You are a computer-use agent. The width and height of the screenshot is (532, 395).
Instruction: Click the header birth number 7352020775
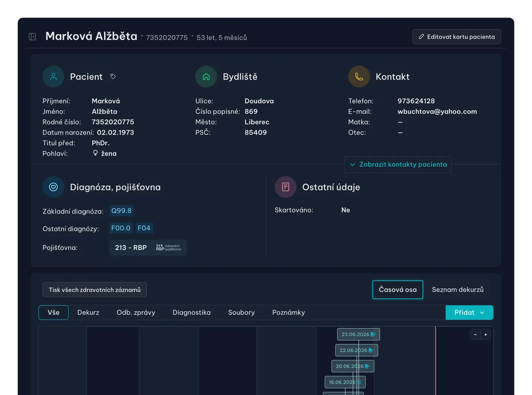pos(167,37)
